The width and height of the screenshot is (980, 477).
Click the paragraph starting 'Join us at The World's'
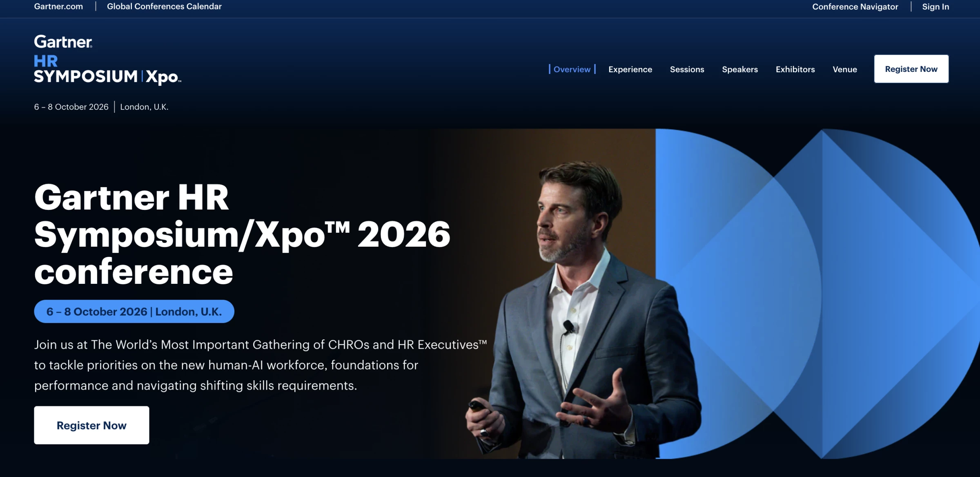click(x=261, y=365)
